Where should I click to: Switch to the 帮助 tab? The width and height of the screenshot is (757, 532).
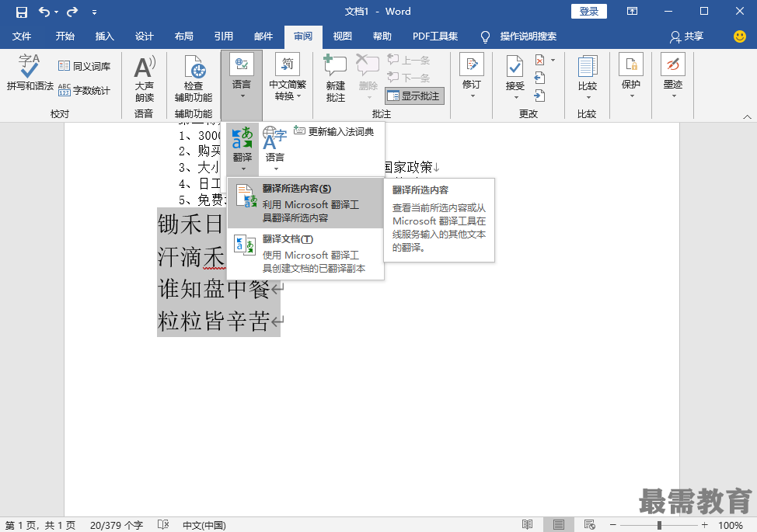(382, 37)
